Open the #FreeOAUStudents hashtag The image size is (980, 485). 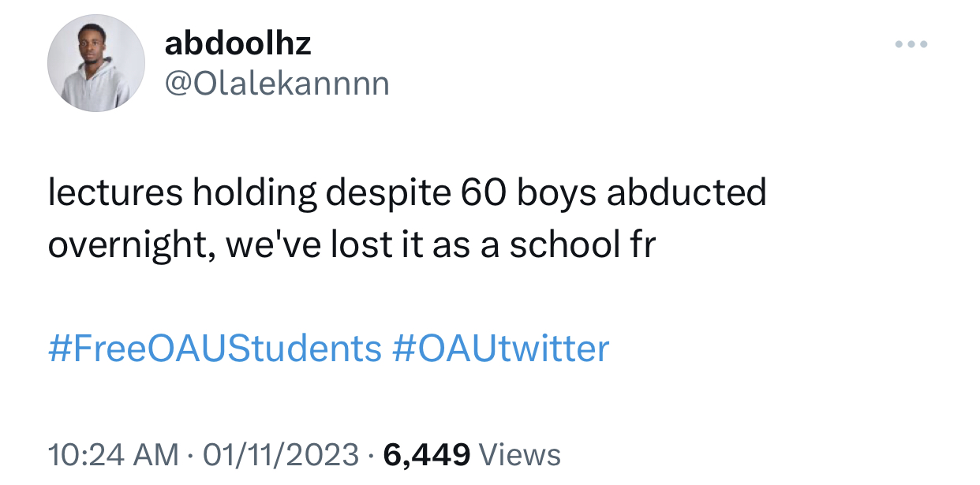point(215,348)
